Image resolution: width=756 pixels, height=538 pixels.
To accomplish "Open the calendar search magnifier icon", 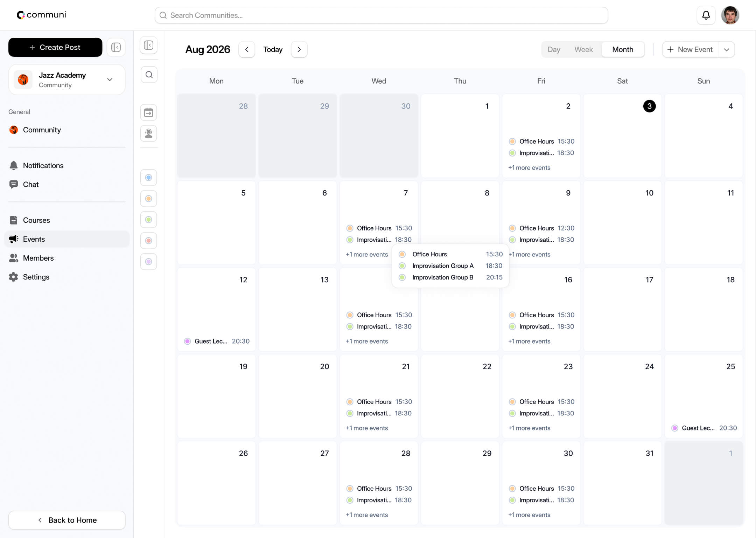I will point(149,75).
